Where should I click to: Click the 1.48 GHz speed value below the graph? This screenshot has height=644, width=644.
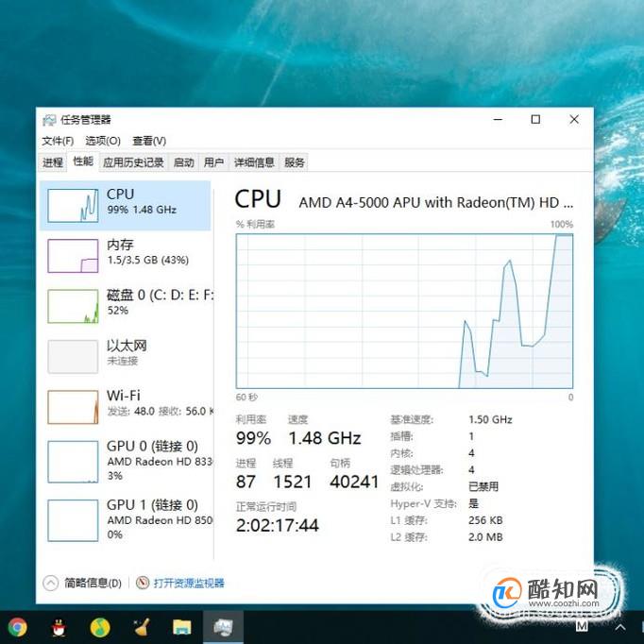[325, 438]
